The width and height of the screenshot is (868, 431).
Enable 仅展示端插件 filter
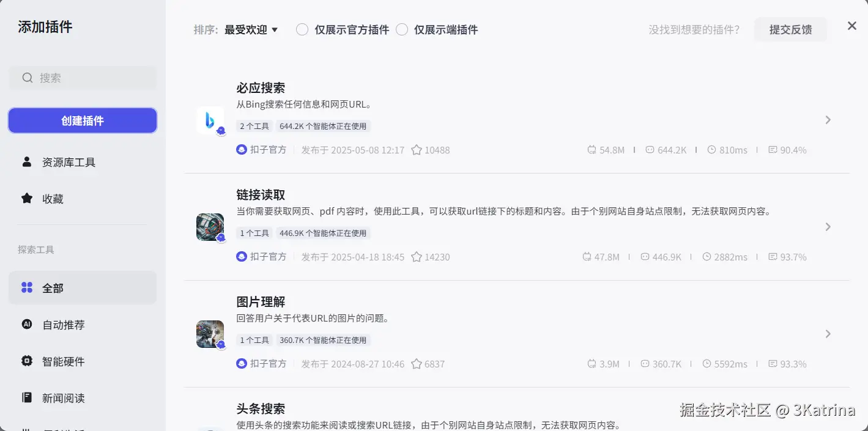(x=402, y=29)
